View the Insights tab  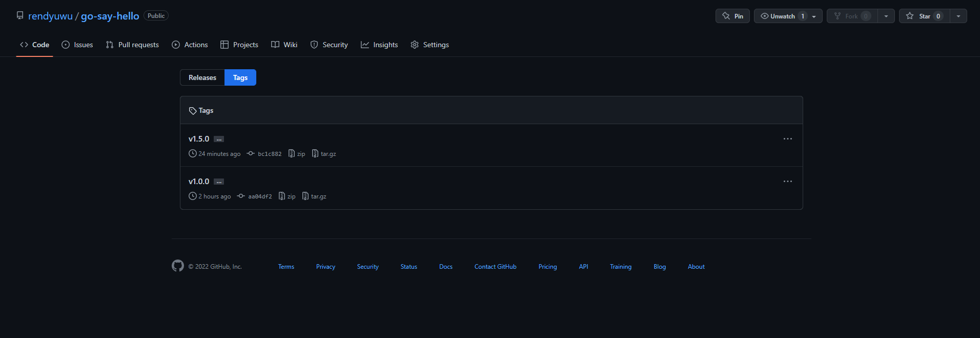(x=379, y=45)
